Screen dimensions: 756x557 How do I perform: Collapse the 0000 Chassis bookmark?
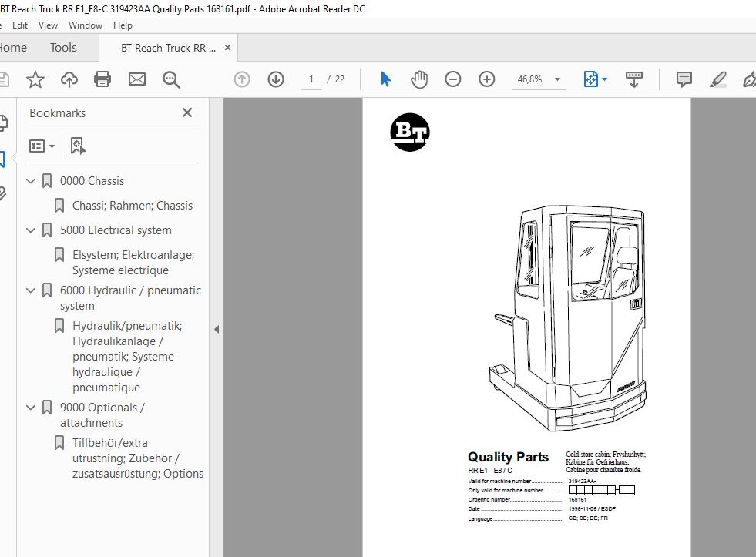pyautogui.click(x=31, y=181)
